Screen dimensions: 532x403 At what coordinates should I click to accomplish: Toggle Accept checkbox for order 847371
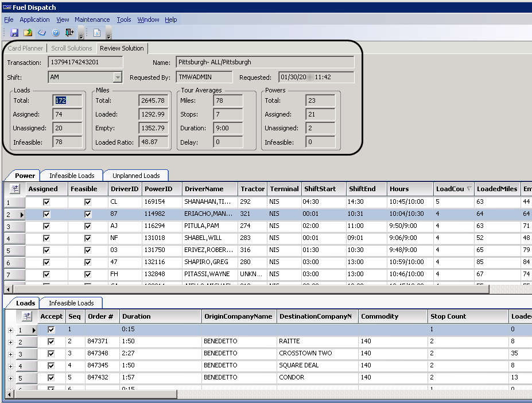51,342
